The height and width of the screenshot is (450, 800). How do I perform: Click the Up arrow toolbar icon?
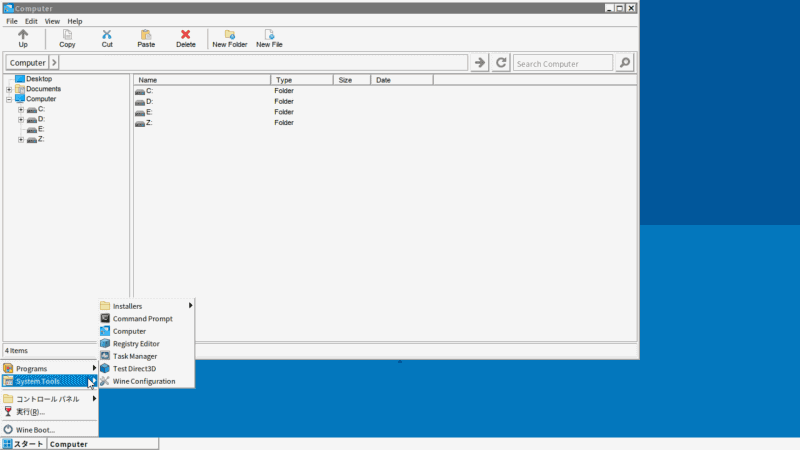tap(23, 35)
